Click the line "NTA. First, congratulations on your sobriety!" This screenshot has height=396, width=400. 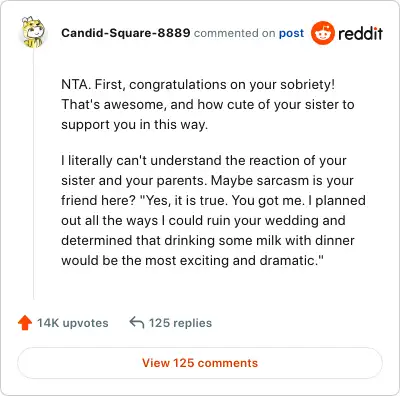tap(198, 85)
